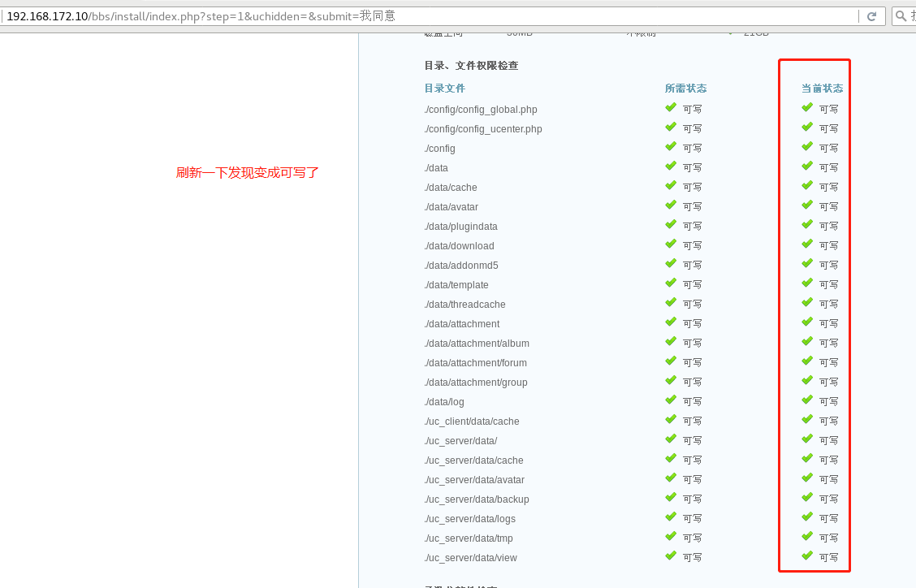Click required-status checkmark for config_ucenter.php

click(671, 127)
